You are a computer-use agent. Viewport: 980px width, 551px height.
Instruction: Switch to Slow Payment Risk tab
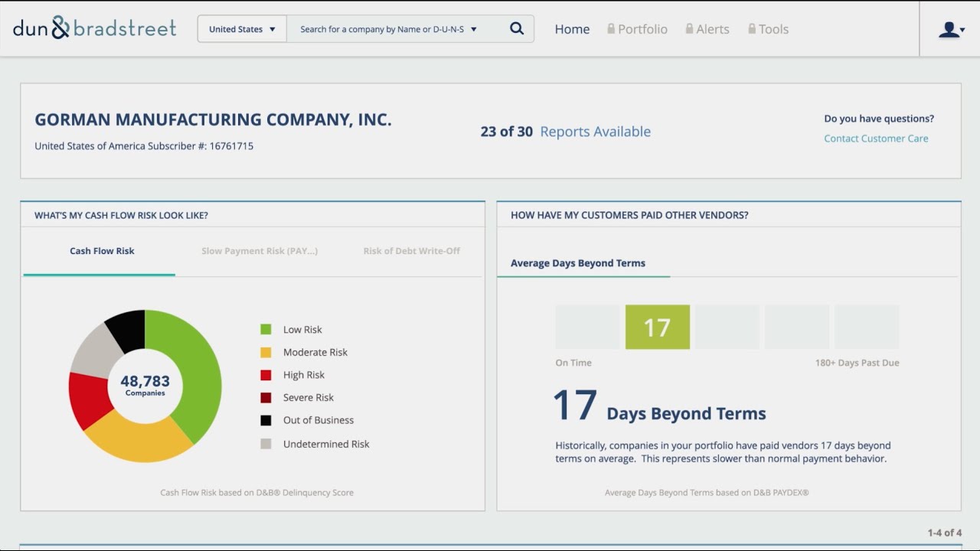(x=260, y=251)
